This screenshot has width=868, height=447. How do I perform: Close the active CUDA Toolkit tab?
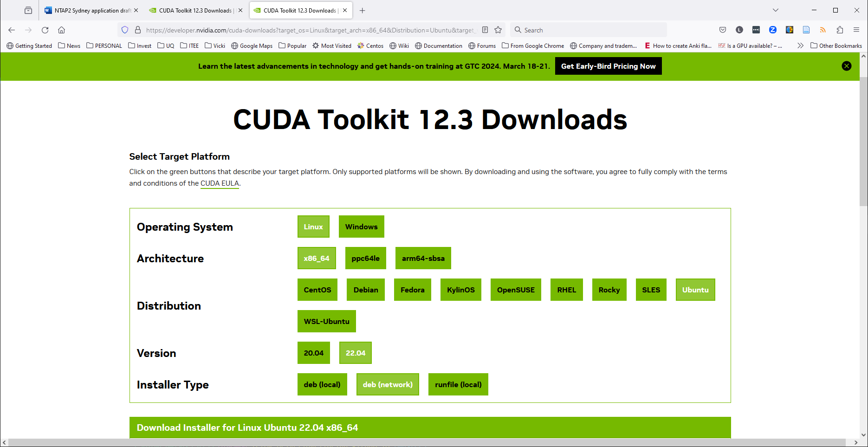345,10
